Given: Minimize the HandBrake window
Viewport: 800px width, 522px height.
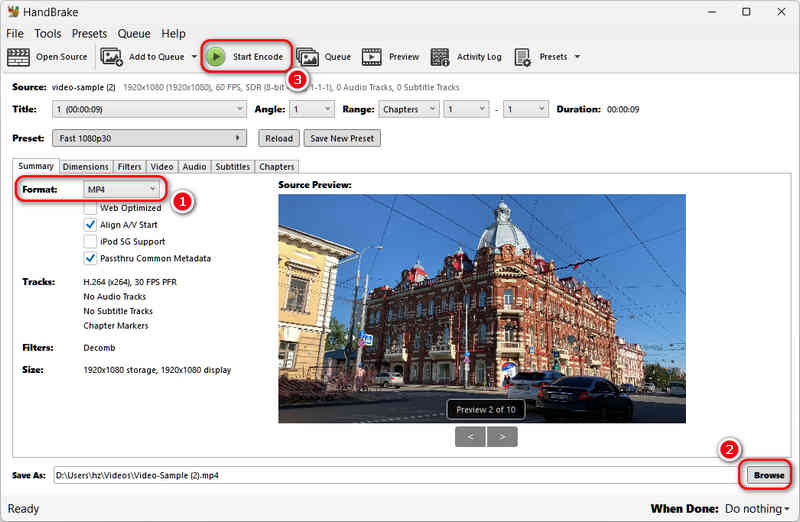Looking at the screenshot, I should pos(712,12).
